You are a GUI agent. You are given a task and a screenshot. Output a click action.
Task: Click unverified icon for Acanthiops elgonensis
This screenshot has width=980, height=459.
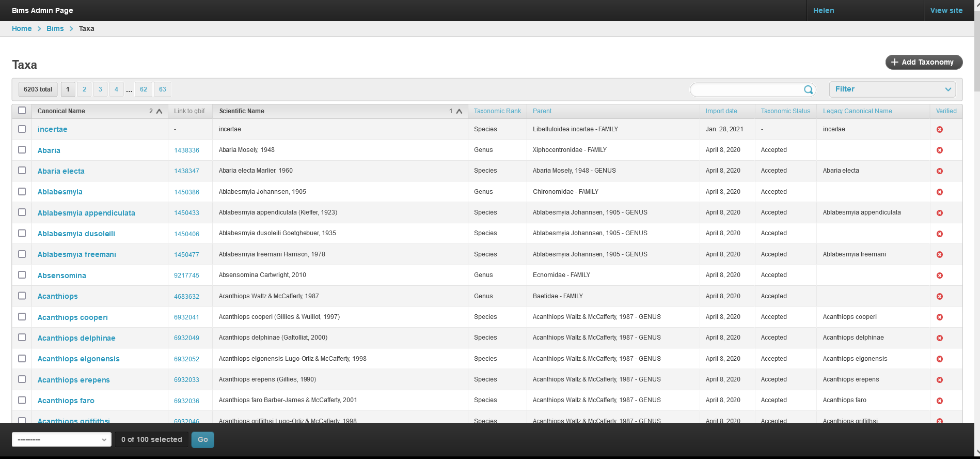(940, 359)
